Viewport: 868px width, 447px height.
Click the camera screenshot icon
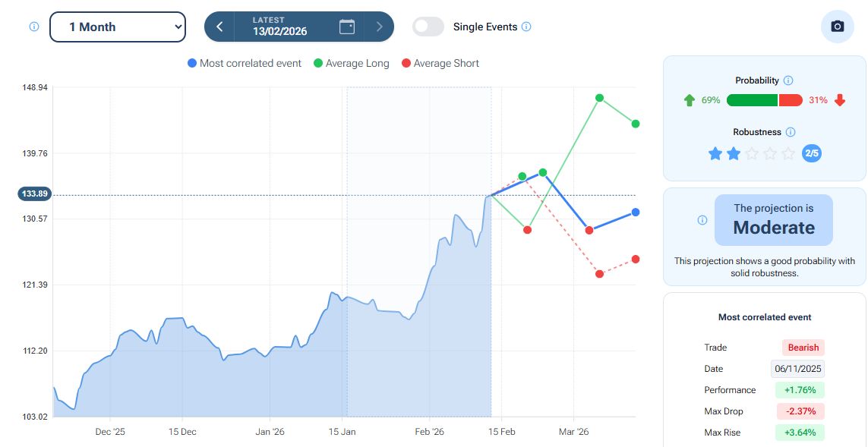pos(837,27)
